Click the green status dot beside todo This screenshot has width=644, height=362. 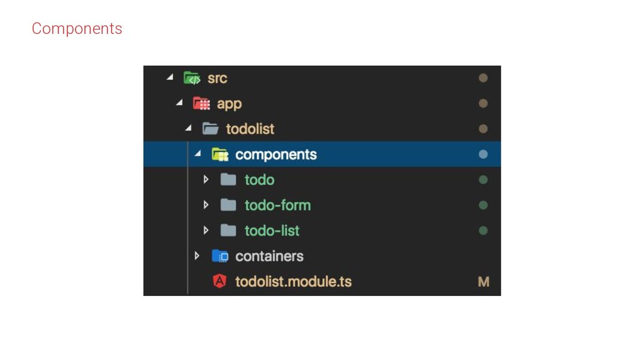click(483, 180)
